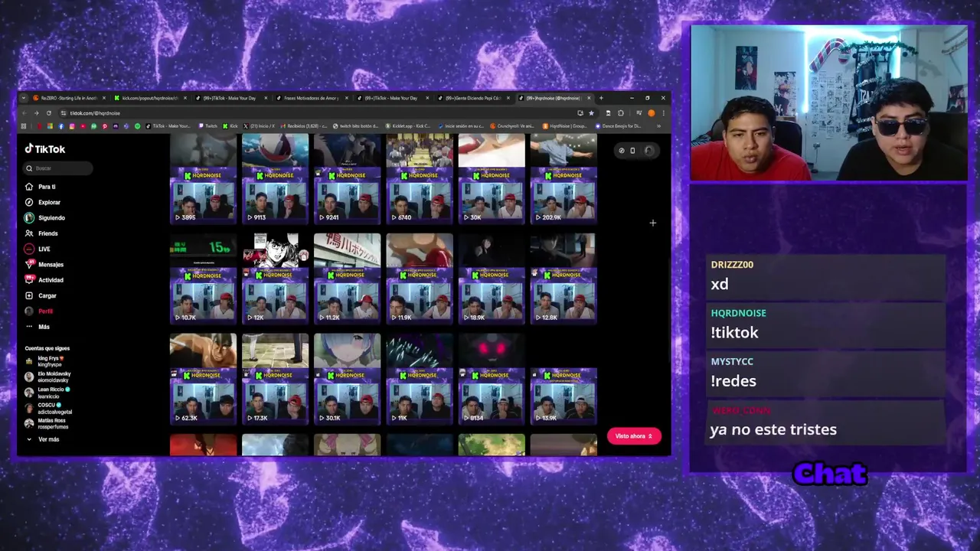
Task: Switch to the Re:ZERO browser tab
Action: [x=68, y=98]
